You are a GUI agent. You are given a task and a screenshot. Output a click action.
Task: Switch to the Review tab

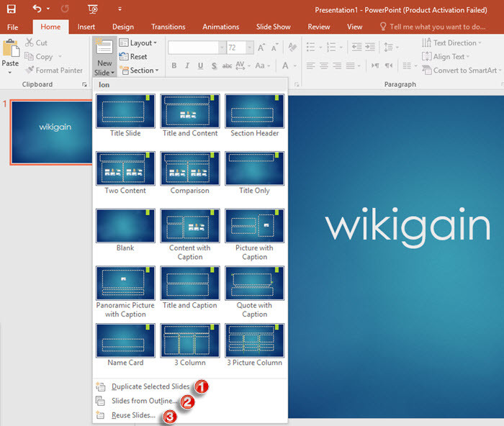coord(318,27)
